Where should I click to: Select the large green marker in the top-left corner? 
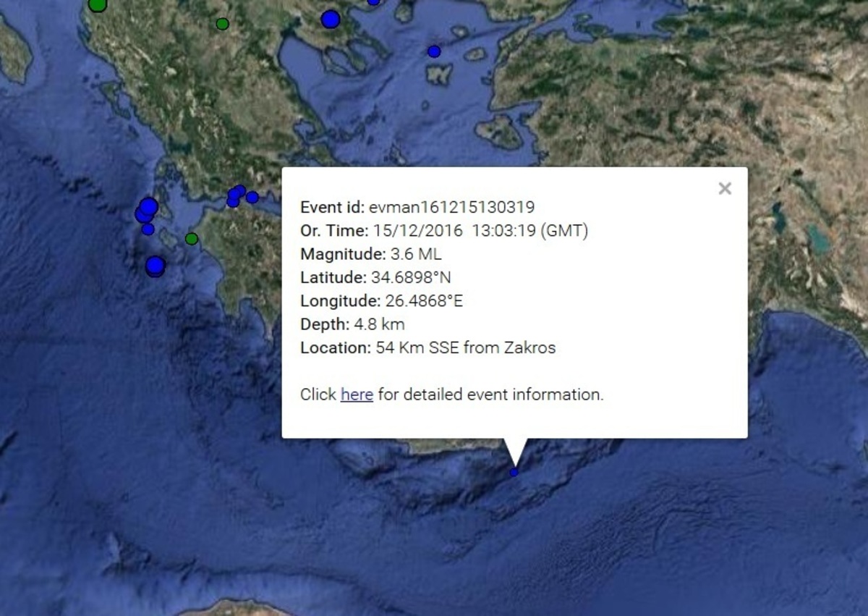(x=98, y=4)
